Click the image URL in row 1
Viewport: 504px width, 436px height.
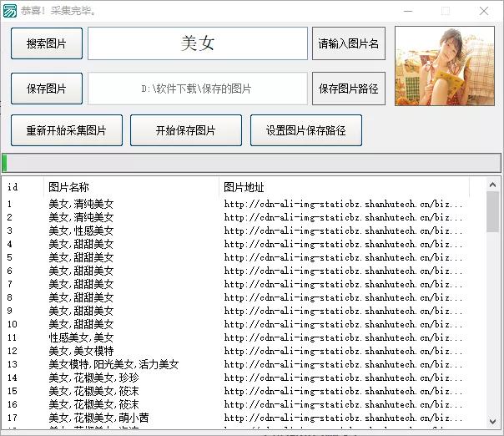[x=343, y=204]
